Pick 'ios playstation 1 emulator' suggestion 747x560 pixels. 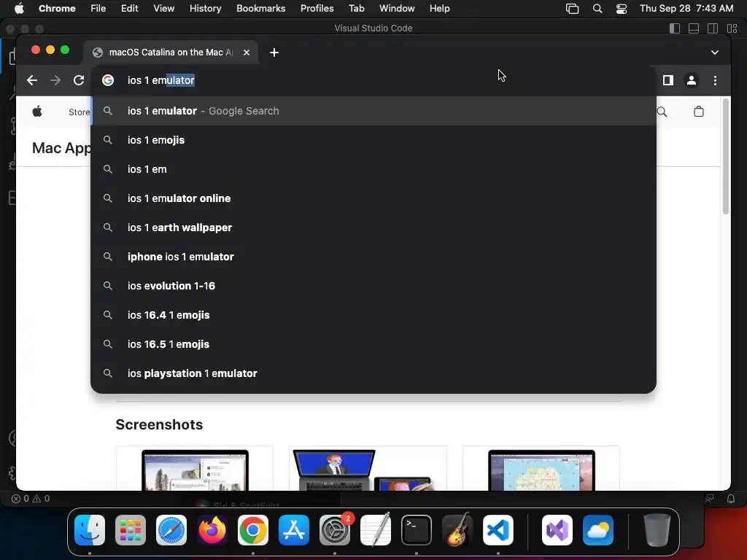pos(373,373)
